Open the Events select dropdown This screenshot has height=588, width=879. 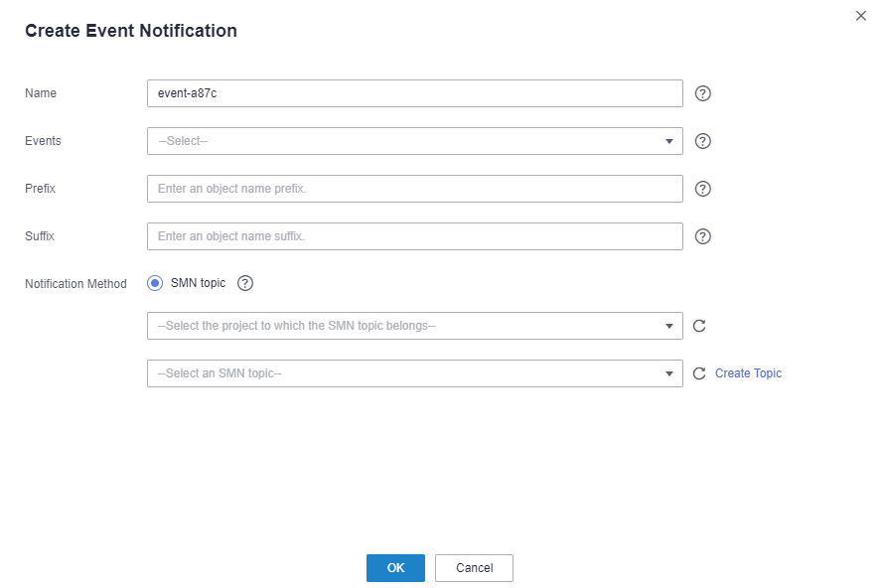point(415,141)
